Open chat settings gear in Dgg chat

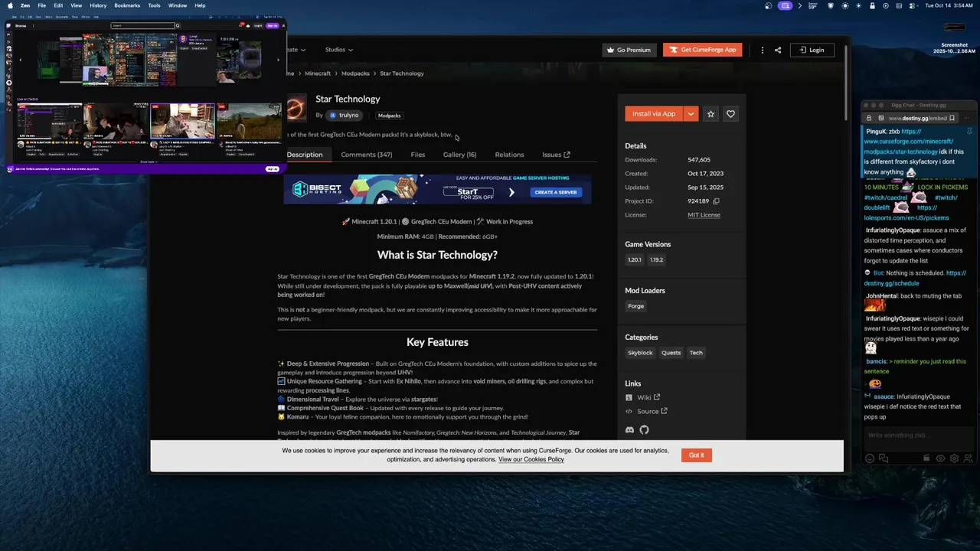954,458
